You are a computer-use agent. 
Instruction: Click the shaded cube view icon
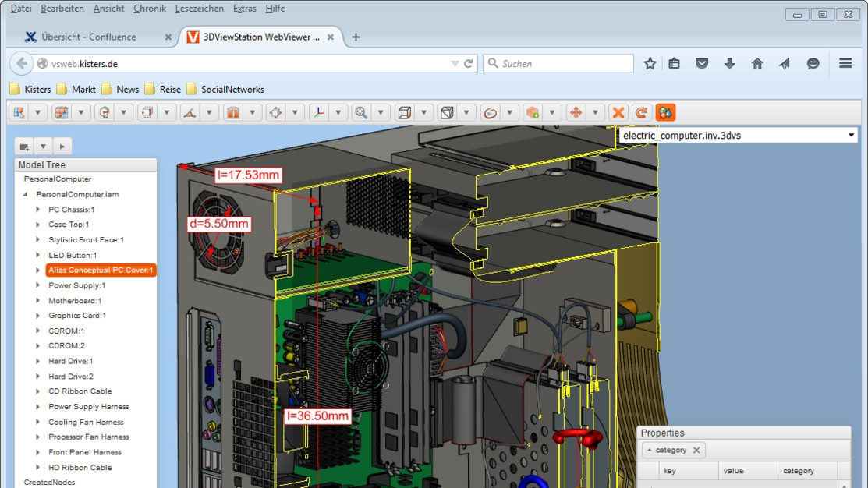pyautogui.click(x=404, y=113)
